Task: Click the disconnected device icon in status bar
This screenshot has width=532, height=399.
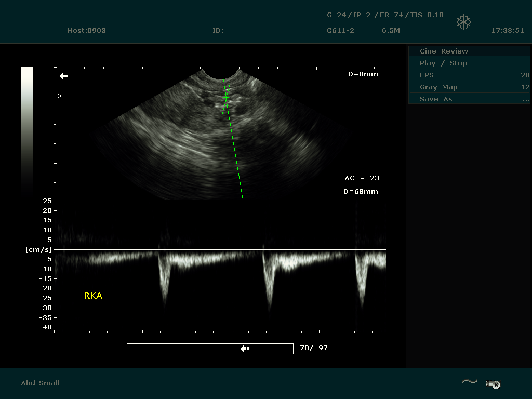Action: pyautogui.click(x=493, y=384)
